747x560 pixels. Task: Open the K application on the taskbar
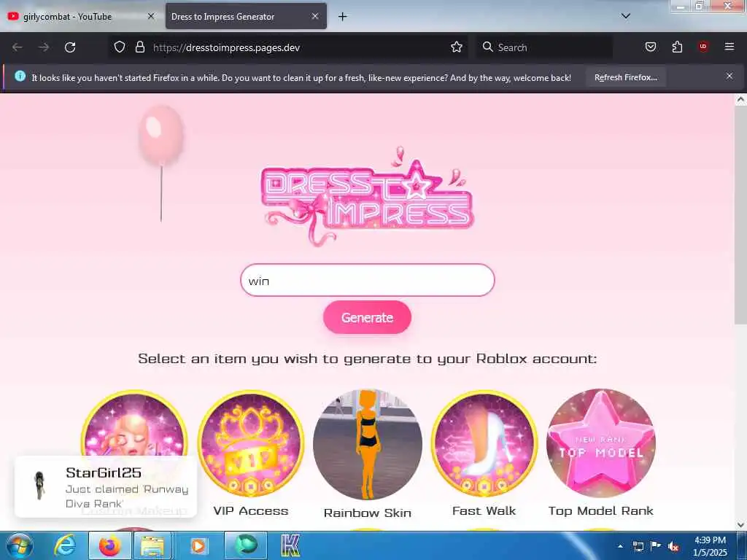(290, 545)
